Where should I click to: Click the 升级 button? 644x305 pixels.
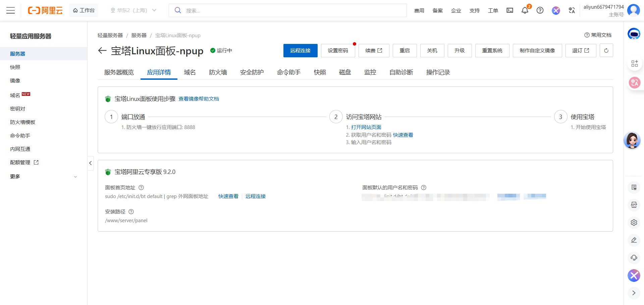click(x=460, y=51)
